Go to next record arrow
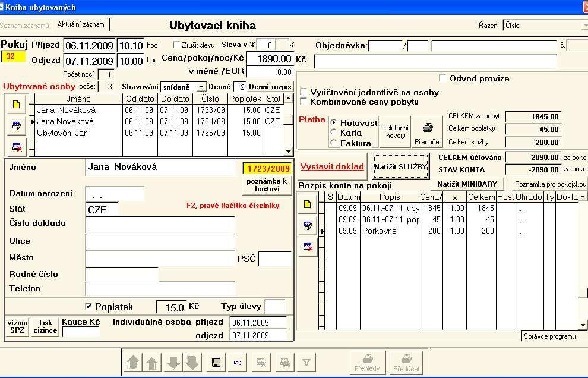The height and width of the screenshot is (378, 588). 173,363
